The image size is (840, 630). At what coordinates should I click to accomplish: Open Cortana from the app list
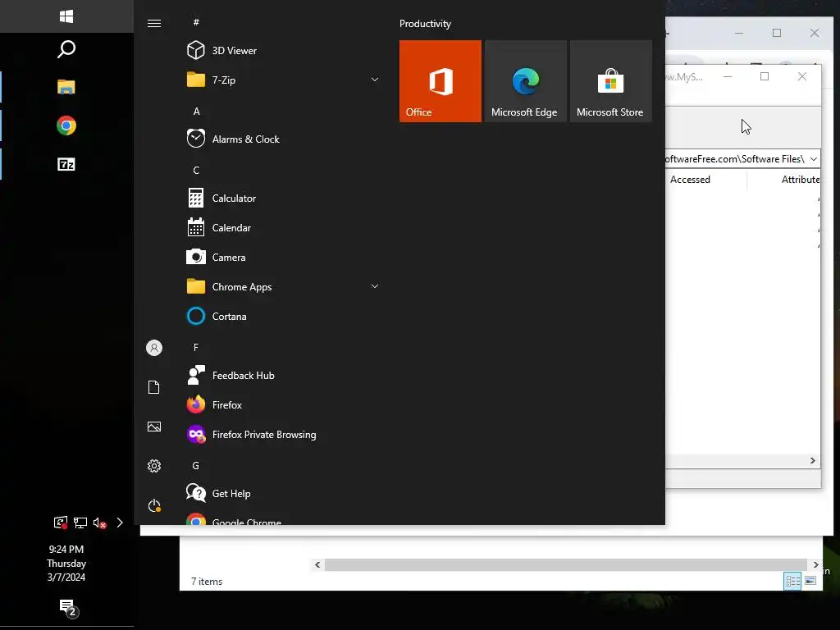(282, 316)
